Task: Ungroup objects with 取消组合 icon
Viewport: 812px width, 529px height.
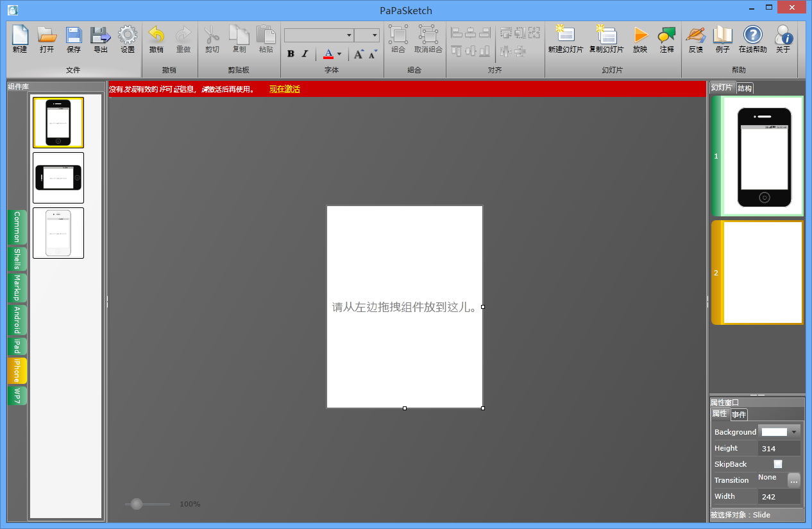Action: point(428,39)
